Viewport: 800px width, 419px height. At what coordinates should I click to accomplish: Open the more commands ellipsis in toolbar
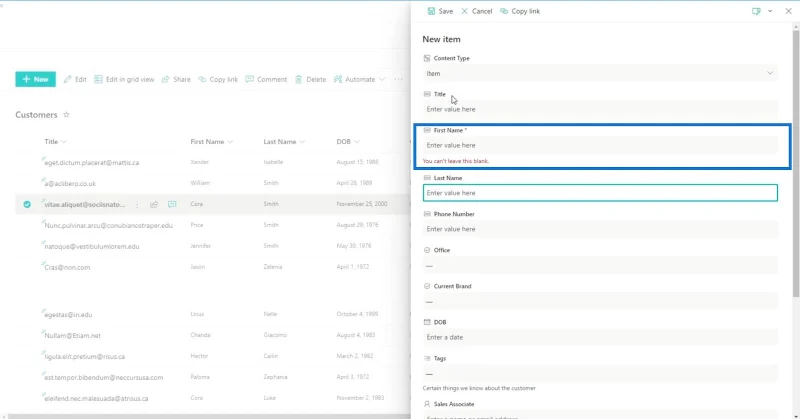(398, 80)
